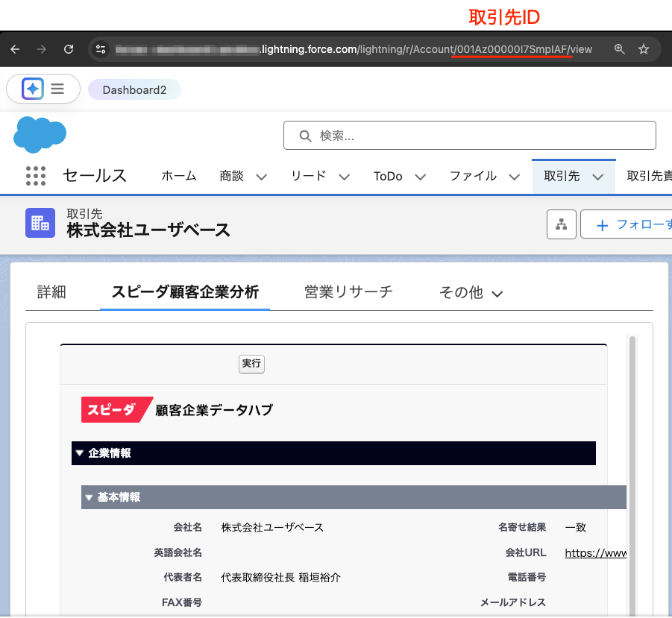Click the sparkle assistant icon

click(33, 89)
